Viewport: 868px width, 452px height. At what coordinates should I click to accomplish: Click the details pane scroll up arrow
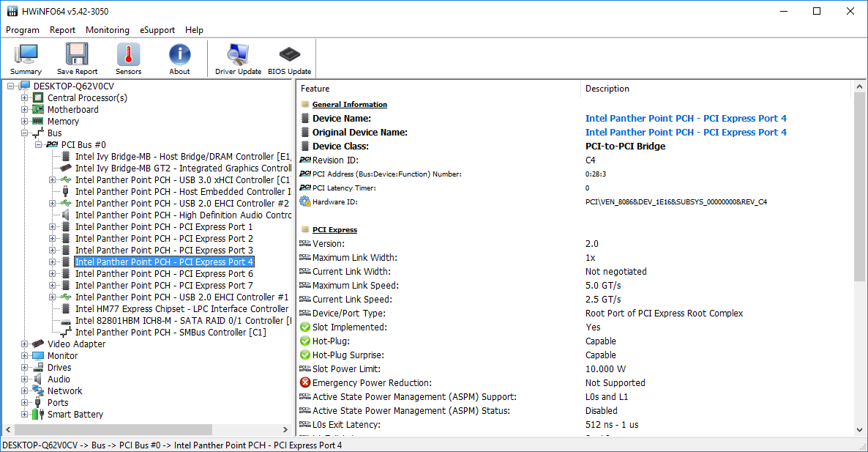(x=859, y=86)
